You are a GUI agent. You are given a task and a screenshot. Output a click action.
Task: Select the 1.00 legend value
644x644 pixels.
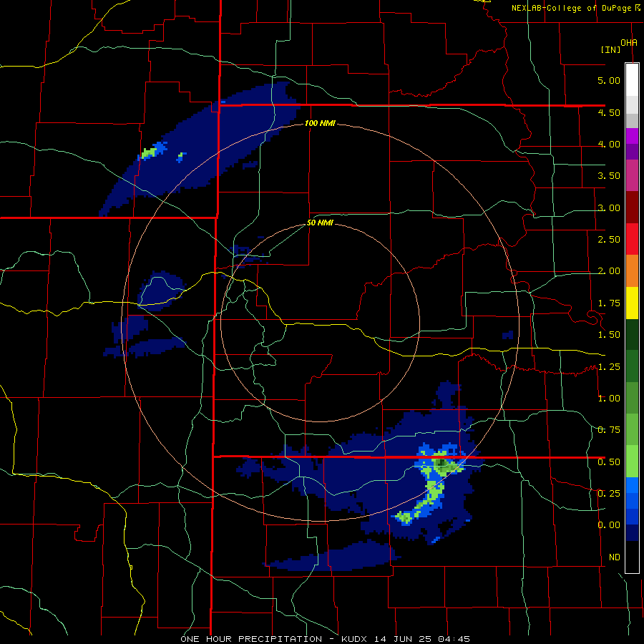coord(609,399)
